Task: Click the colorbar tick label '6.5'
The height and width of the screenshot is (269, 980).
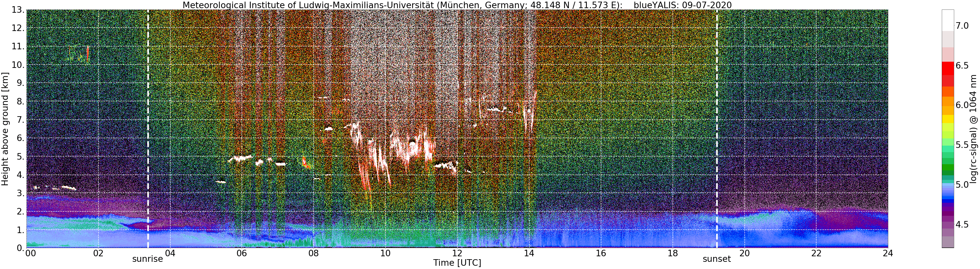Action: [962, 65]
